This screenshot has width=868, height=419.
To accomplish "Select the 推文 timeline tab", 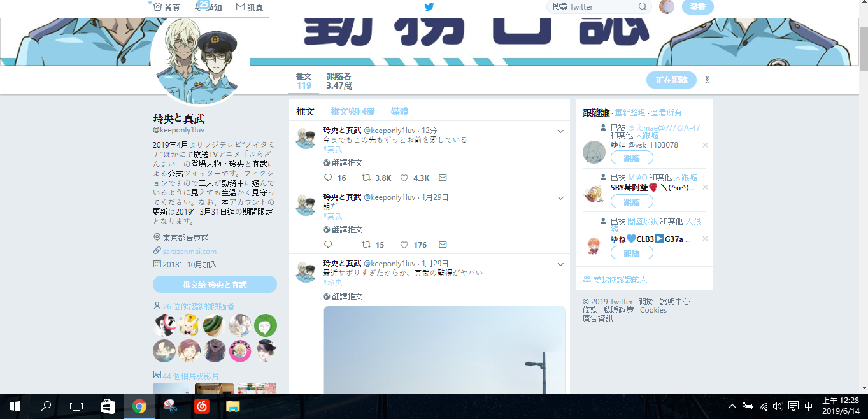I will pos(306,111).
